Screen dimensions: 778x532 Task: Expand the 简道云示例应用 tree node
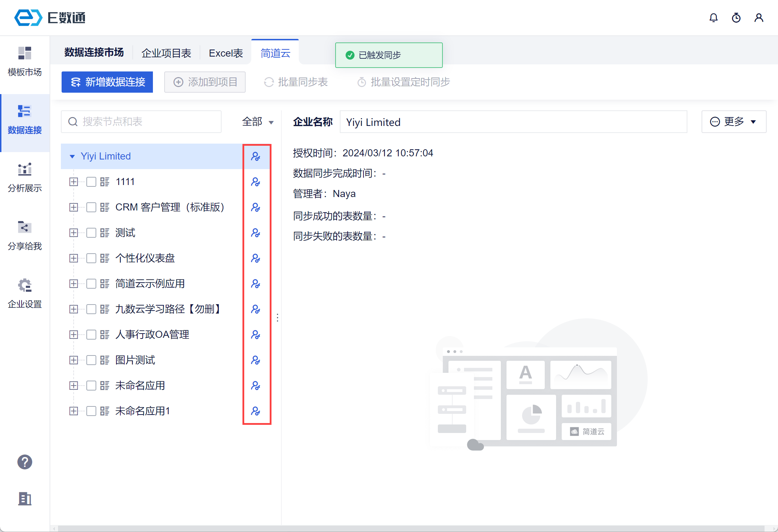[x=74, y=284]
